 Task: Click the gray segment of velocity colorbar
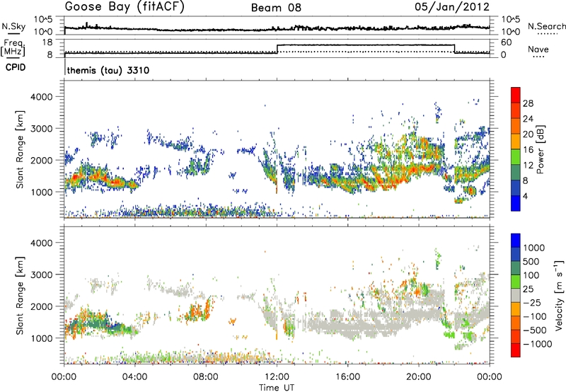point(516,296)
